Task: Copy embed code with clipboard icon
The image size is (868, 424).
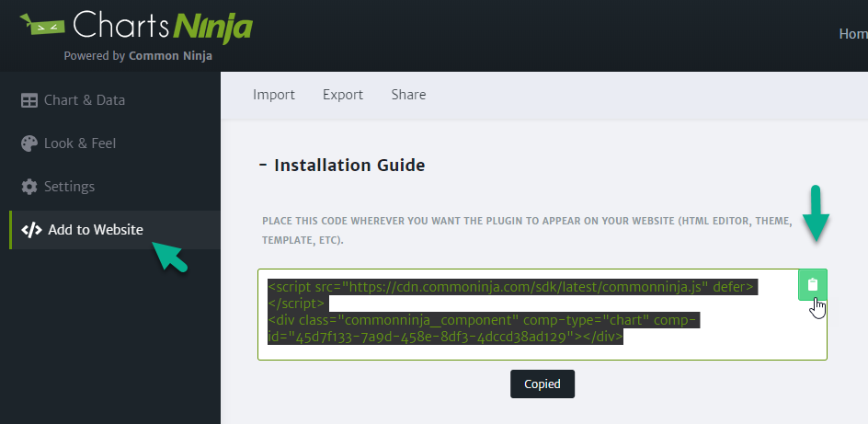Action: tap(812, 284)
